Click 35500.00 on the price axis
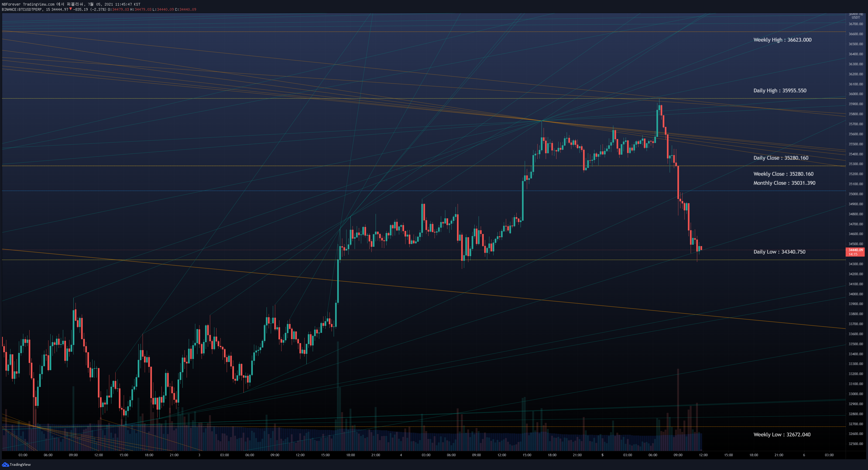868x470 pixels. (855, 144)
